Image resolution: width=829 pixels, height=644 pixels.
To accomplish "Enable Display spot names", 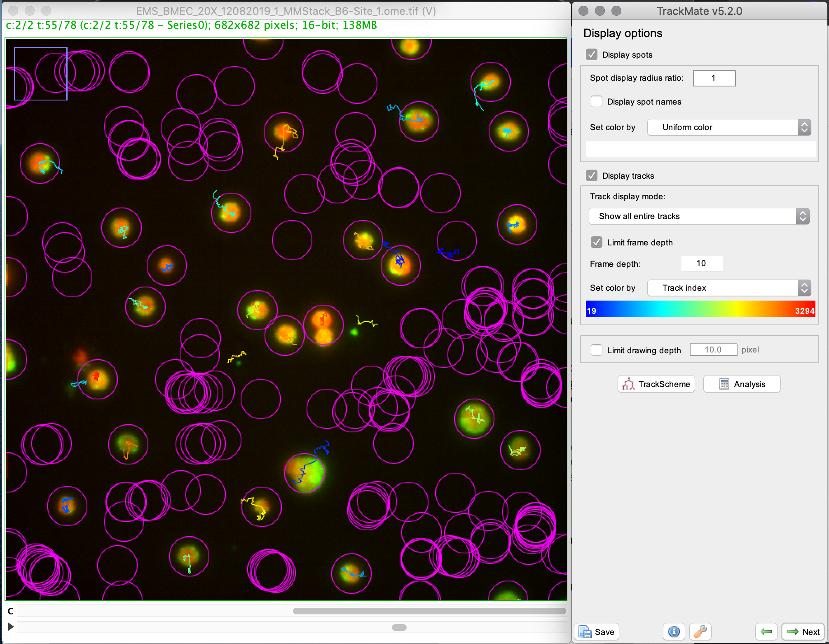I will 596,102.
